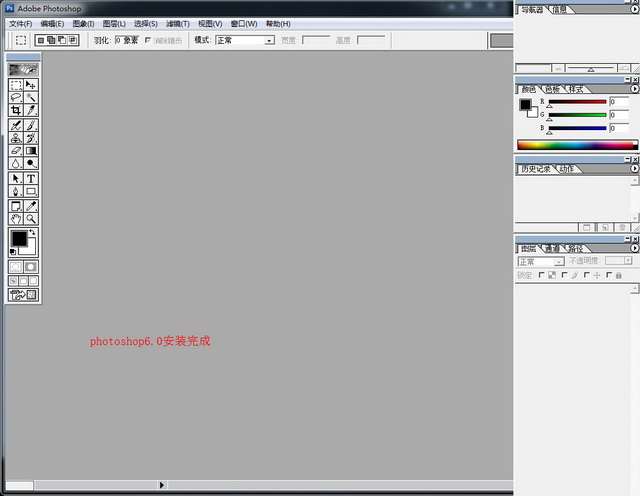Toggle lock transparent pixels checkbox
Image resolution: width=640 pixels, height=496 pixels.
[542, 275]
